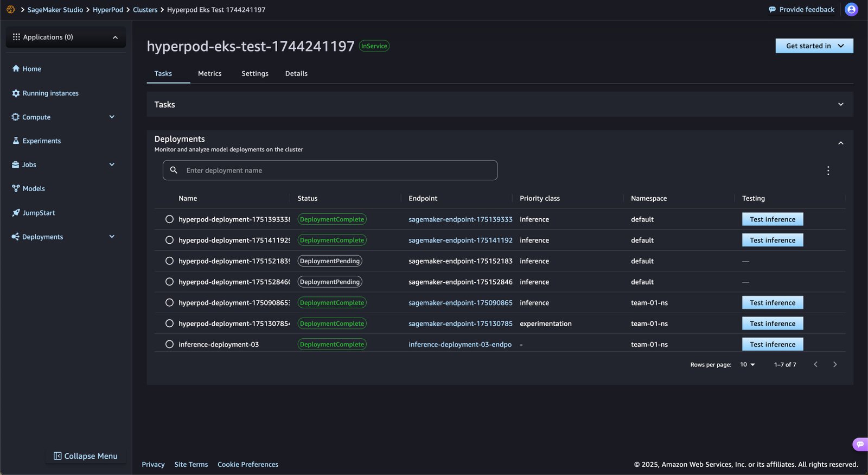Viewport: 868px width, 475px height.
Task: Select radio for hyperpod-deployment-175130785
Action: click(169, 324)
